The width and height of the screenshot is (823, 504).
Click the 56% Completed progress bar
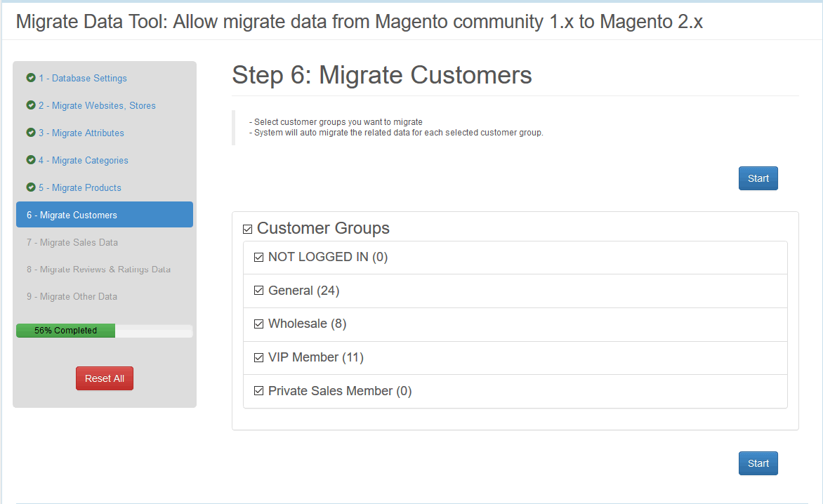click(104, 331)
